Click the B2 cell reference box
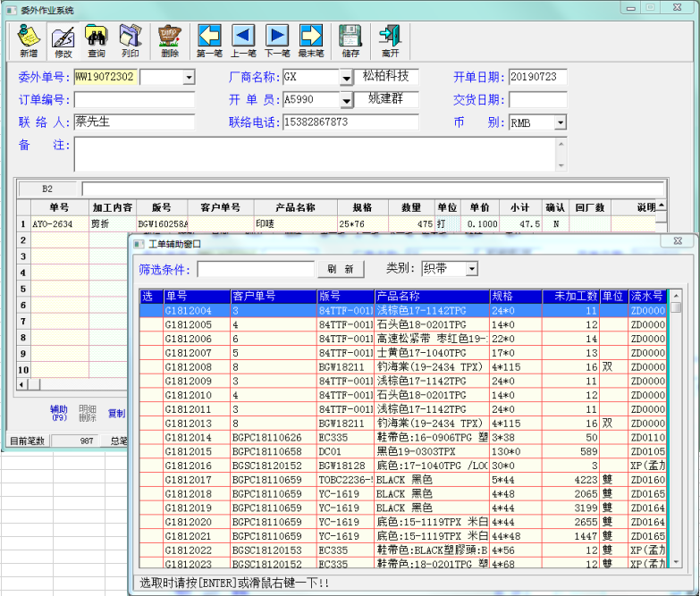Viewport: 700px width, 596px height. coord(47,189)
